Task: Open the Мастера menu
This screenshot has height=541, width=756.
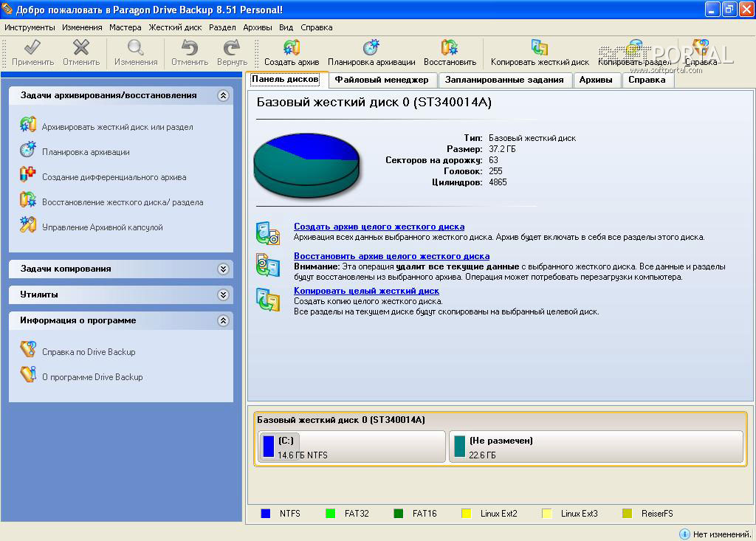Action: [126, 27]
